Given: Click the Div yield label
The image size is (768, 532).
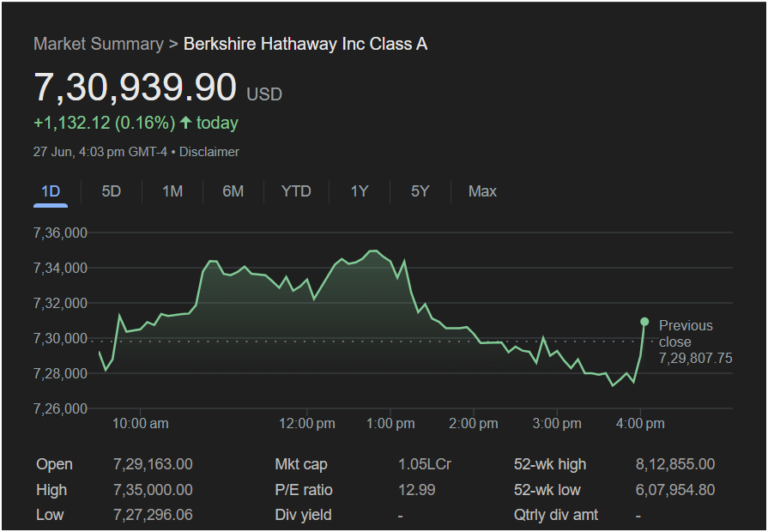Looking at the screenshot, I should point(303,515).
